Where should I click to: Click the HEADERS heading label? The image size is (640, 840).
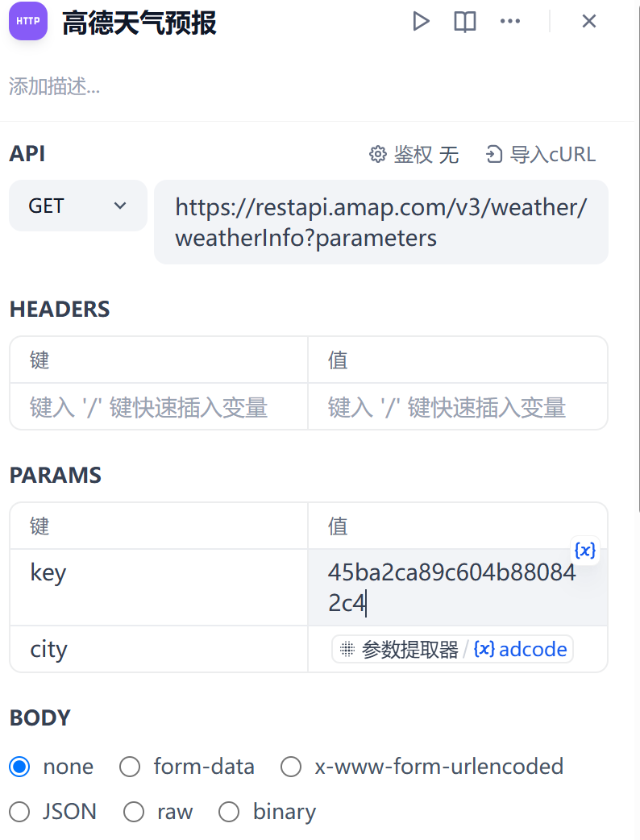60,309
